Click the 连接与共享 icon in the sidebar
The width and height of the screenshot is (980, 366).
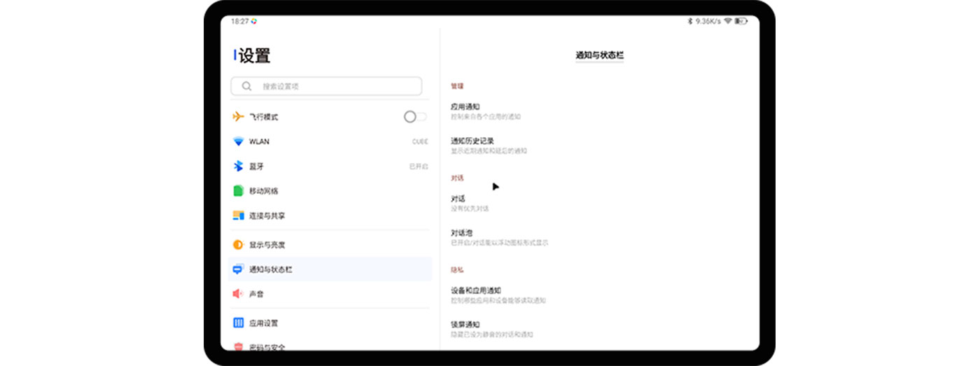point(238,216)
